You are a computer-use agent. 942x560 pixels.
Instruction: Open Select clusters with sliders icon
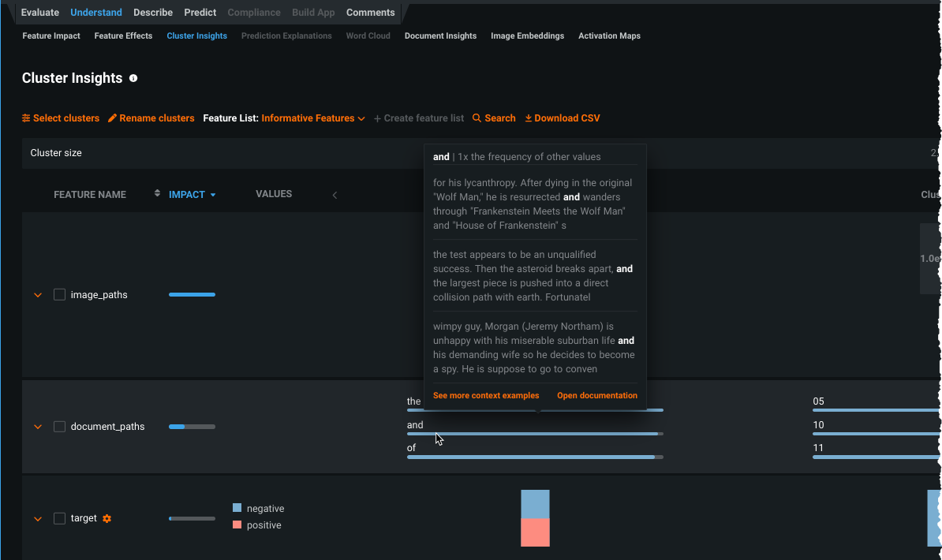click(61, 118)
